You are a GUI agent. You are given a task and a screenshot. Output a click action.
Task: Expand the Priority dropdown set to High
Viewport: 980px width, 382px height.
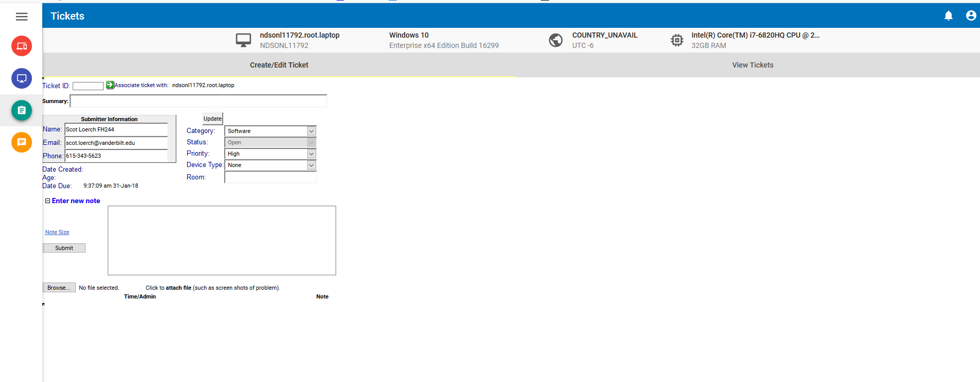point(270,154)
